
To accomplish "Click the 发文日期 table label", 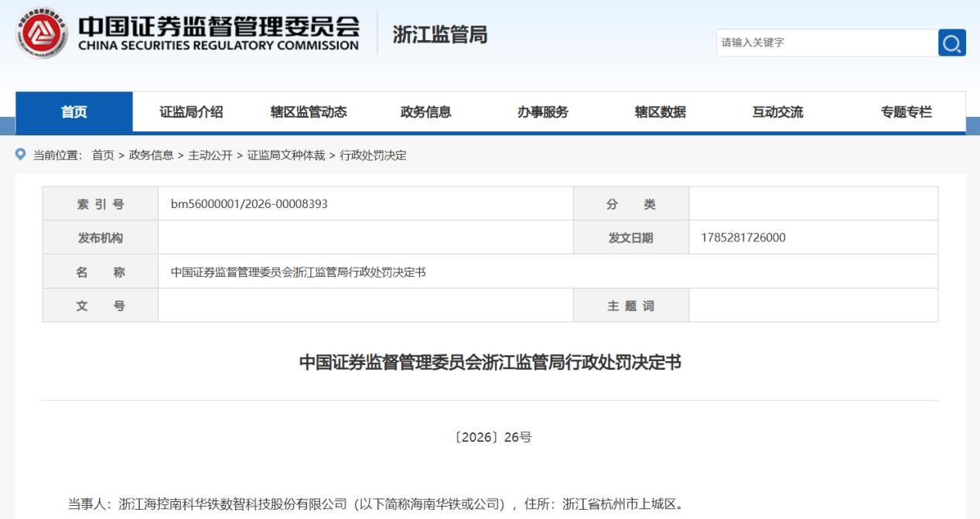I will pyautogui.click(x=631, y=238).
